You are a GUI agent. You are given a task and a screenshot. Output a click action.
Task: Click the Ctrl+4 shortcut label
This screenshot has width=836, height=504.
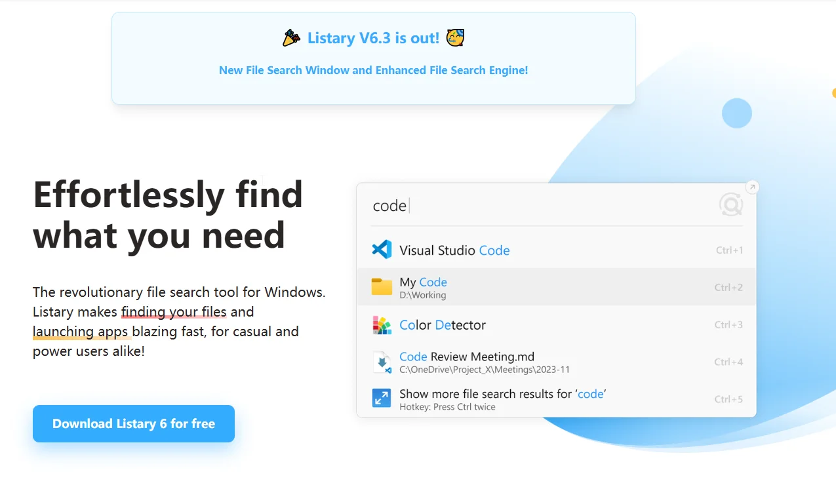pyautogui.click(x=729, y=362)
